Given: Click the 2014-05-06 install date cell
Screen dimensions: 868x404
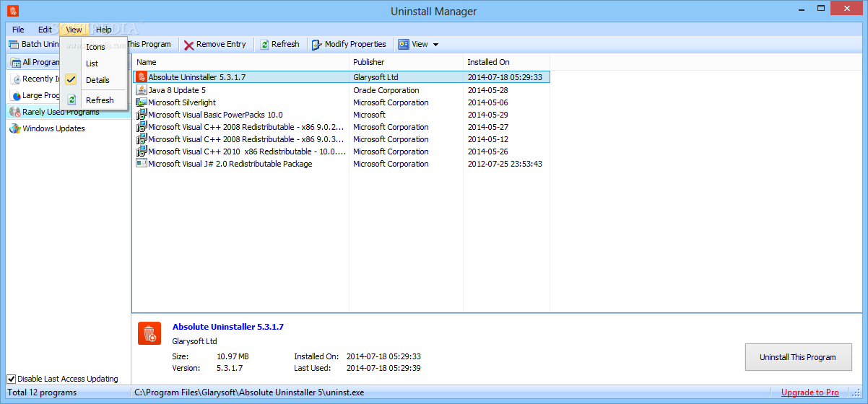Looking at the screenshot, I should 487,102.
